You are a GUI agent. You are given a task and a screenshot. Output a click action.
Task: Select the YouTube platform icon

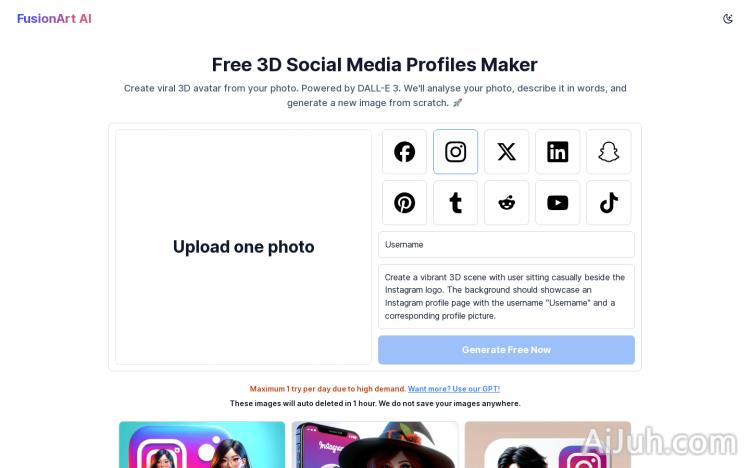558,203
